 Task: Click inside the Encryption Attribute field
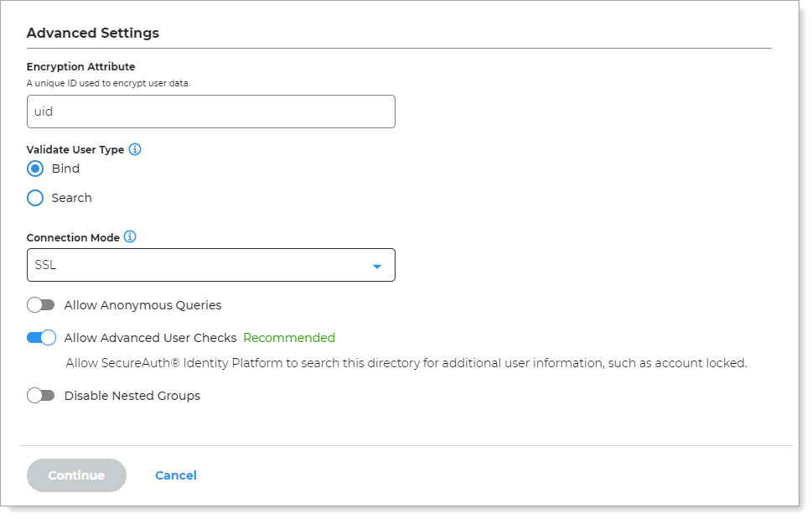[210, 111]
